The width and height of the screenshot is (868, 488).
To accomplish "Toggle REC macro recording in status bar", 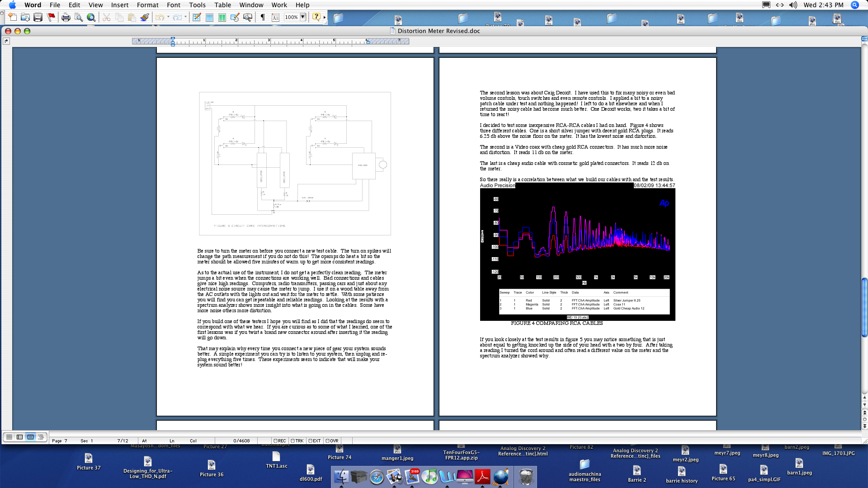I will point(280,441).
